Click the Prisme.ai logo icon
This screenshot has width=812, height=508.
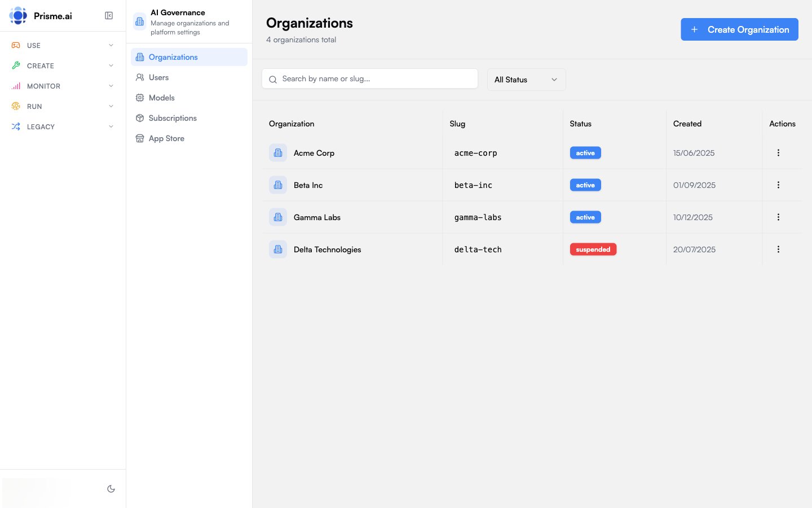click(x=18, y=16)
